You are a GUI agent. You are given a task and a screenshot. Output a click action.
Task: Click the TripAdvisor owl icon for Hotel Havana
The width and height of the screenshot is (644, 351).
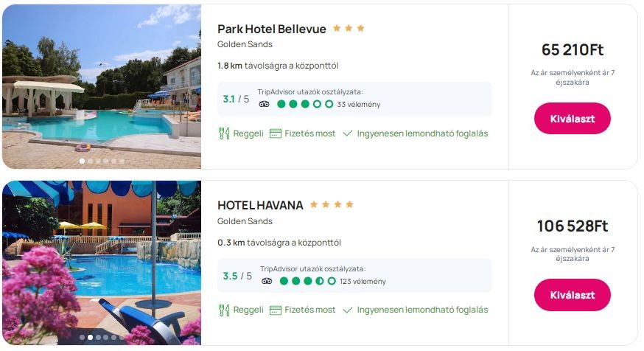pos(267,281)
